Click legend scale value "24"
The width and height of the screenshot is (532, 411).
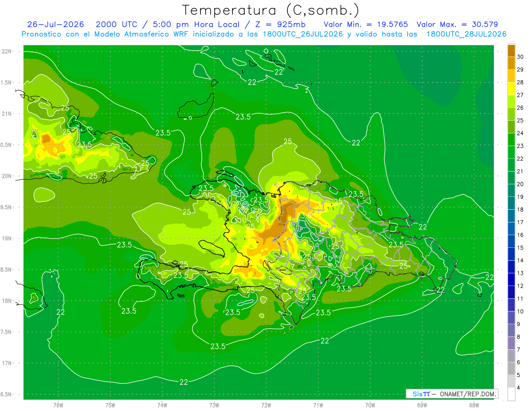pyautogui.click(x=520, y=133)
